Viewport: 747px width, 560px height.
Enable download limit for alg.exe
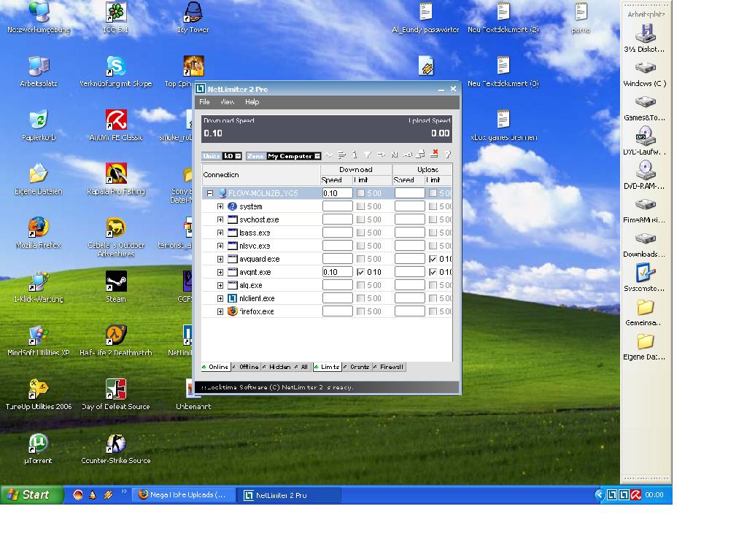coord(360,285)
